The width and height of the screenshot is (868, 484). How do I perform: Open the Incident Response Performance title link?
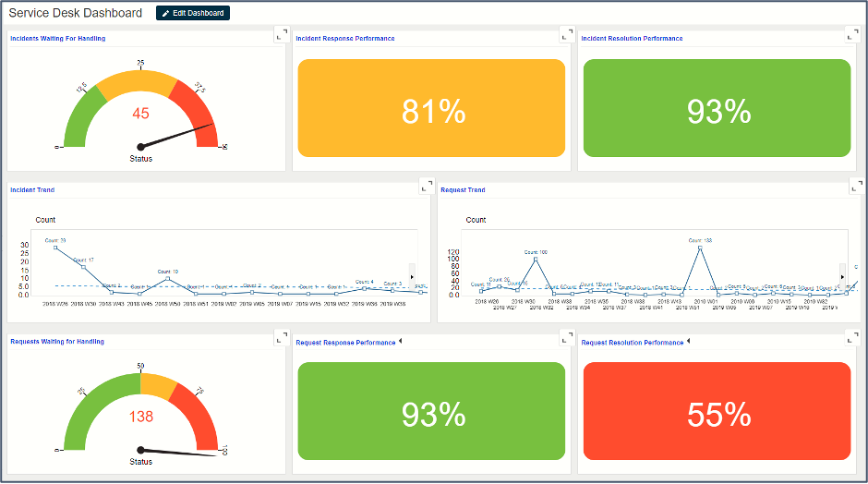click(344, 38)
